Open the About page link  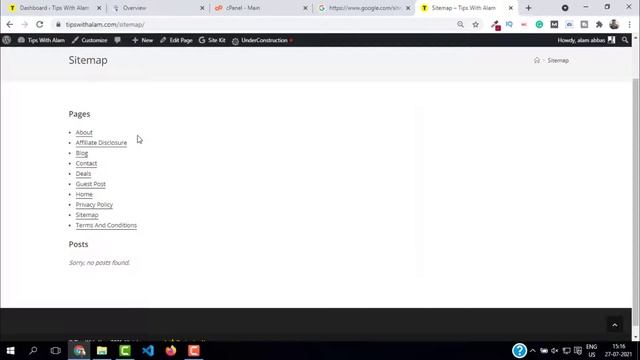click(84, 132)
